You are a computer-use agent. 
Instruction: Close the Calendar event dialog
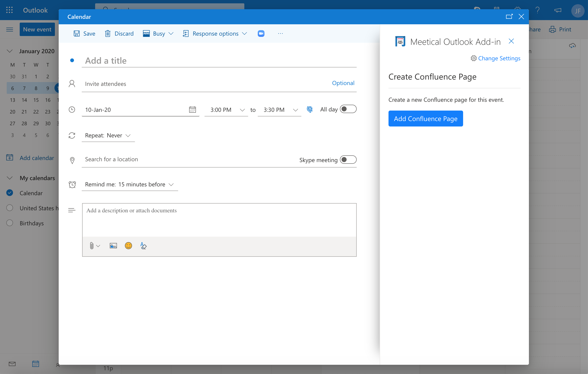(521, 17)
